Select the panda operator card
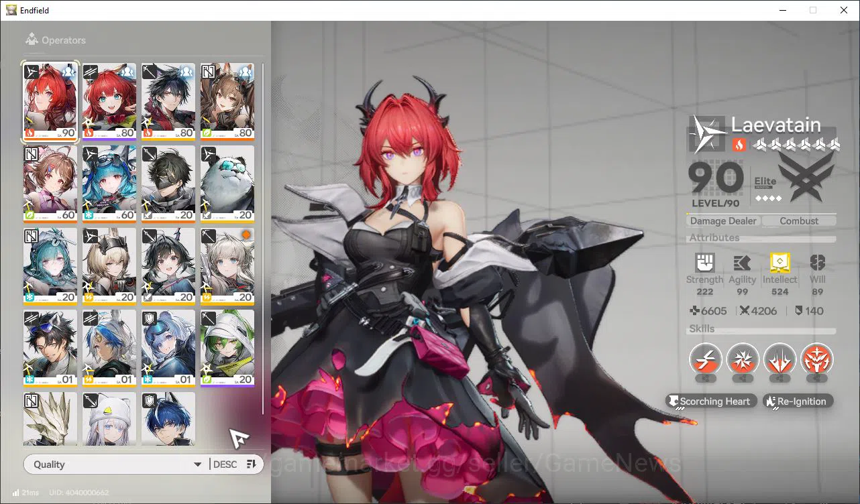This screenshot has height=504, width=860. point(227,184)
